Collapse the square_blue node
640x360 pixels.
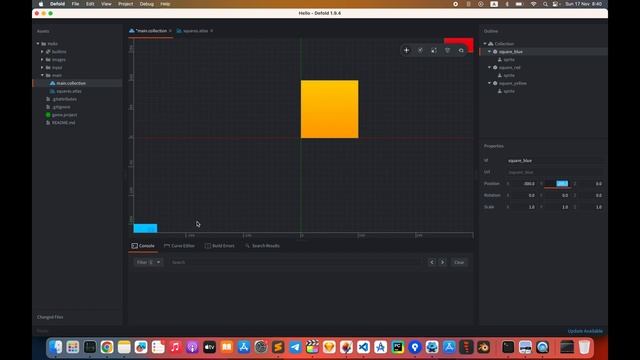(x=489, y=52)
